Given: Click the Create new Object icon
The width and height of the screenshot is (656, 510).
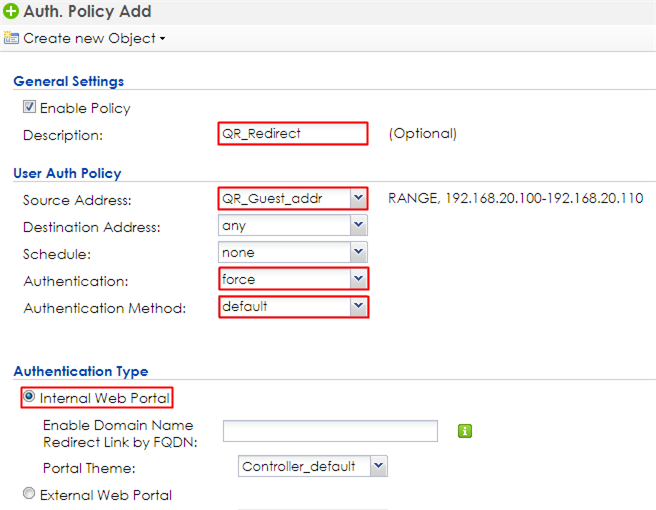Looking at the screenshot, I should pyautogui.click(x=11, y=38).
